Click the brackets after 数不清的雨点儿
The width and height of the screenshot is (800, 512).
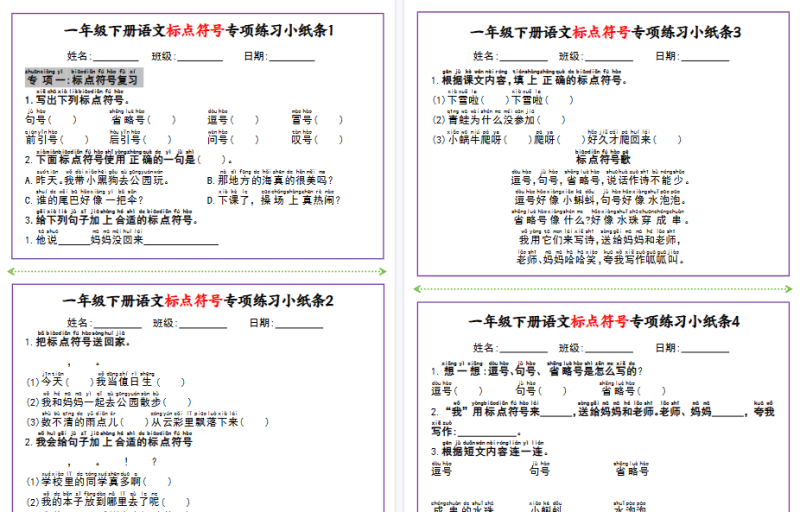coord(135,422)
